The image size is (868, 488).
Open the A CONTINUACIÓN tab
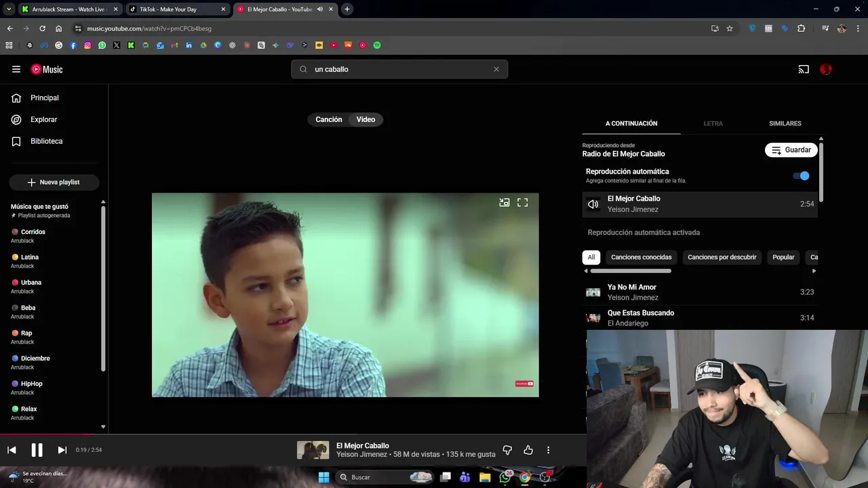(x=631, y=123)
